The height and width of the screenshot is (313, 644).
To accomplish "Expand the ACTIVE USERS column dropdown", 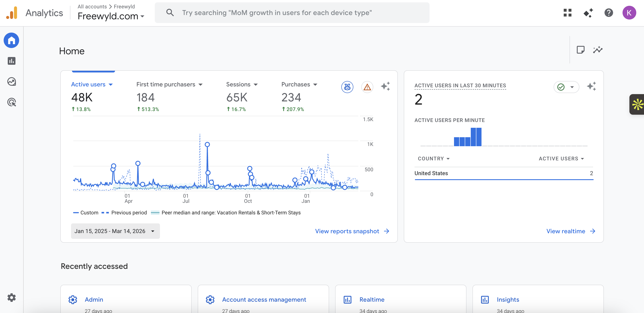I will click(x=561, y=158).
